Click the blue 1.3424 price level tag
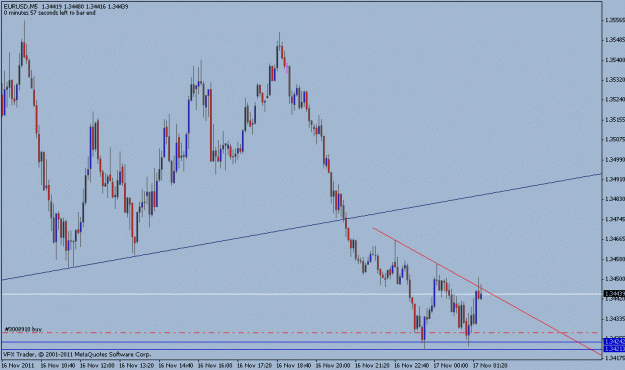This screenshot has width=625, height=370. point(614,342)
